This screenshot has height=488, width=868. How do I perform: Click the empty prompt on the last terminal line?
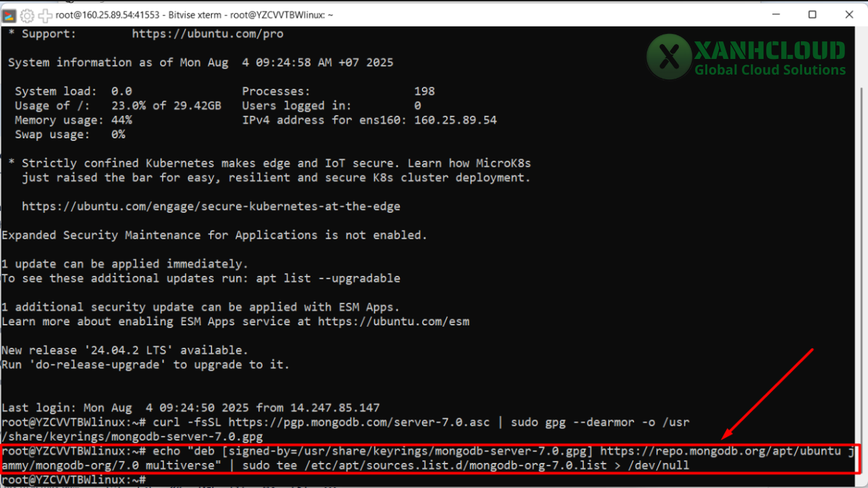point(73,481)
